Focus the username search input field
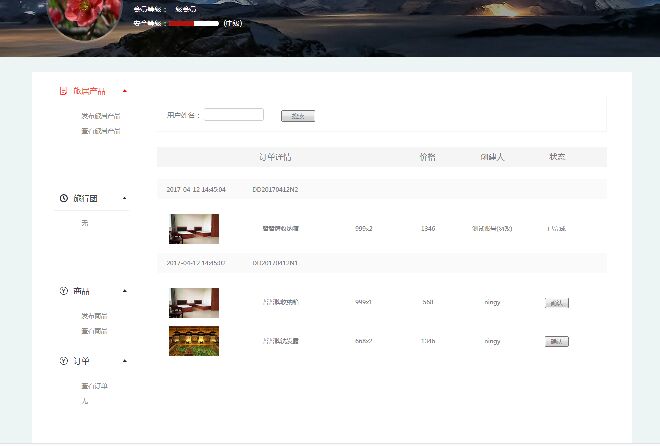The height and width of the screenshot is (446, 660). tap(233, 115)
